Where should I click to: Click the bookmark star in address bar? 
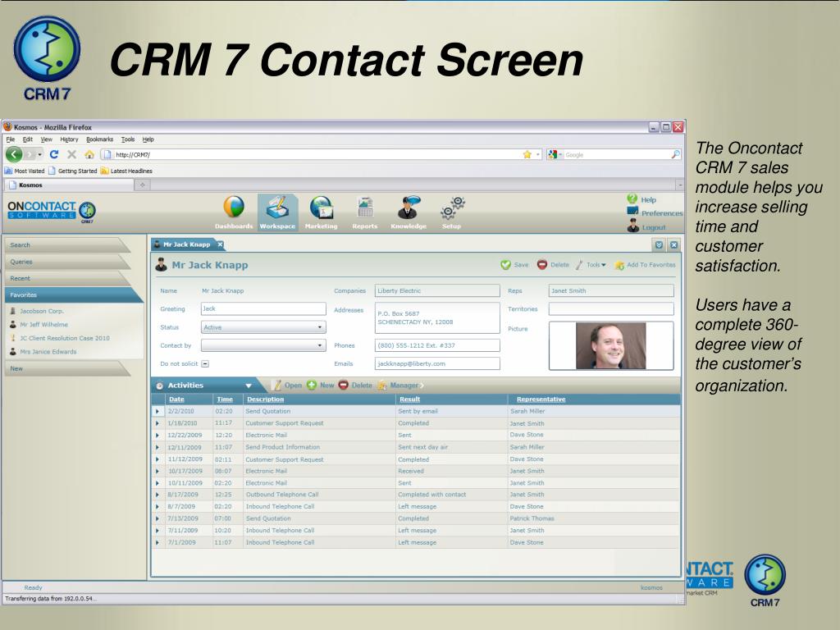[527, 154]
